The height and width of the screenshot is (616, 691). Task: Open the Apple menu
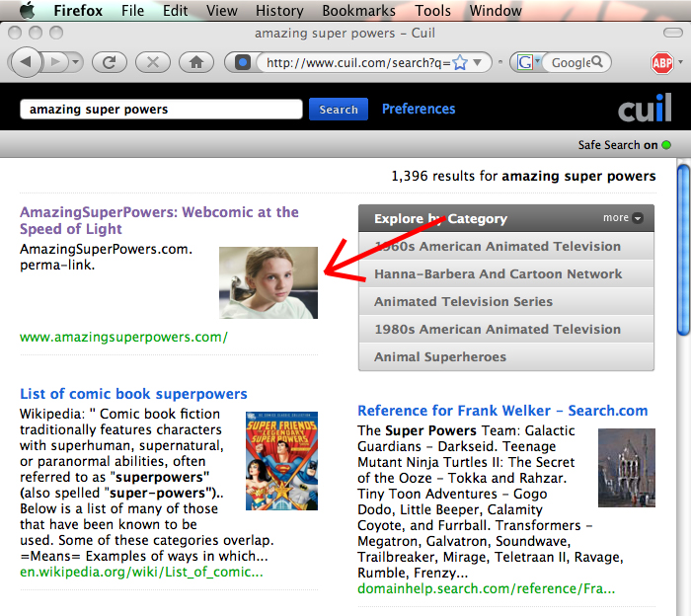(x=27, y=10)
